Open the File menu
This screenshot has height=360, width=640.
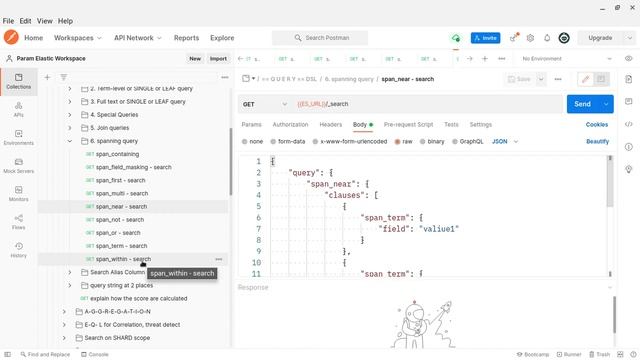8,21
